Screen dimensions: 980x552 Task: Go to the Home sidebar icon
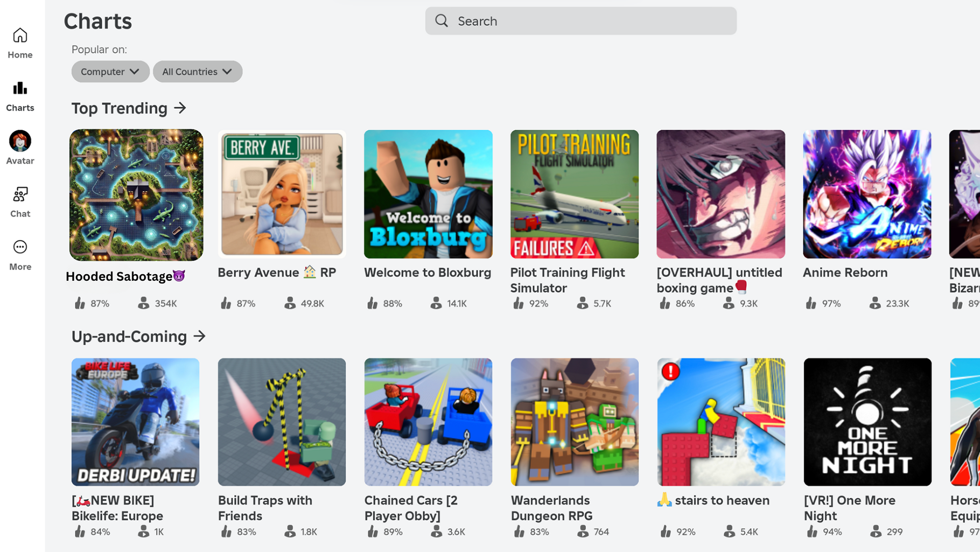[x=20, y=36]
